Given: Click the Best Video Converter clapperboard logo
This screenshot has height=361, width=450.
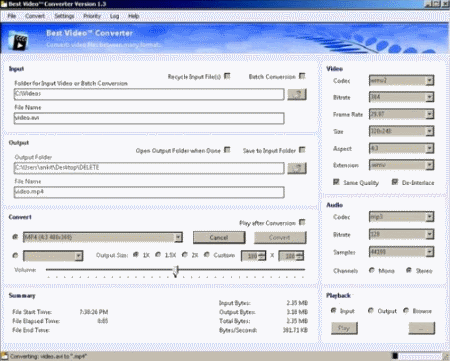Looking at the screenshot, I should [x=18, y=40].
